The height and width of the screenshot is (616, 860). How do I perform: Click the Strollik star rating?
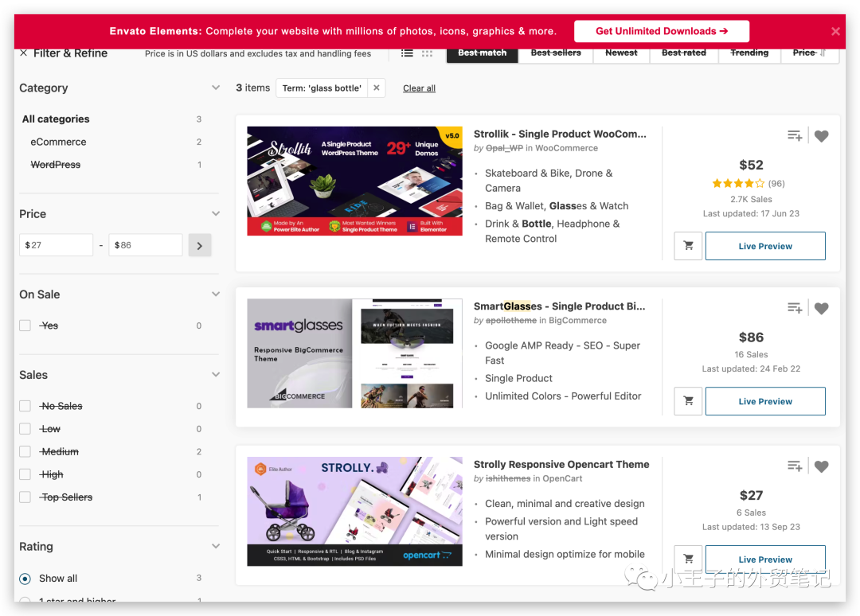click(737, 184)
